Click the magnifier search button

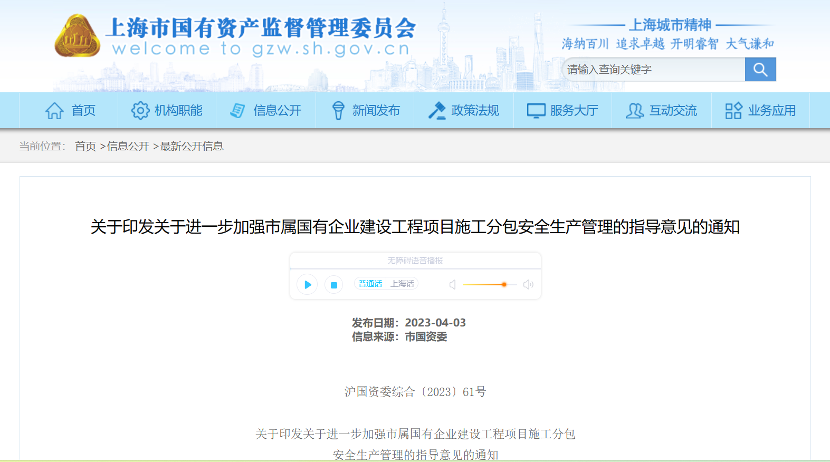click(x=760, y=69)
